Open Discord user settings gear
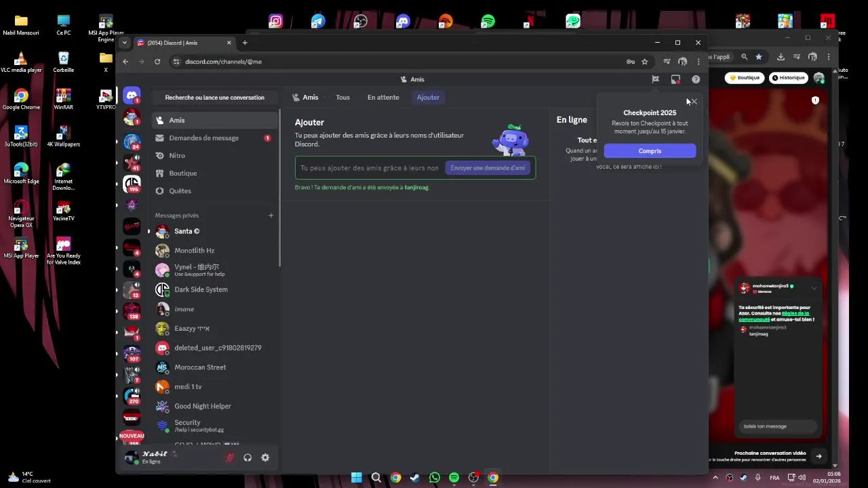The image size is (868, 488). tap(265, 457)
